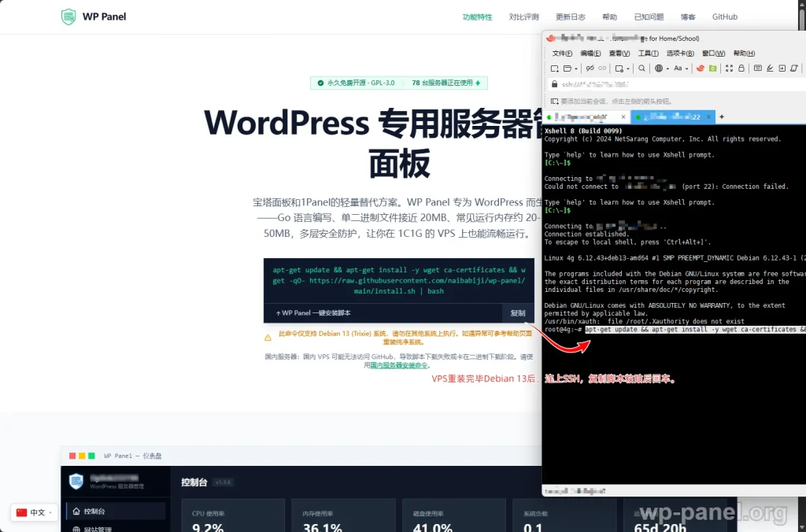This screenshot has width=806, height=532.
Task: Click the padlock icon in Xshell address bar
Action: coord(554,83)
